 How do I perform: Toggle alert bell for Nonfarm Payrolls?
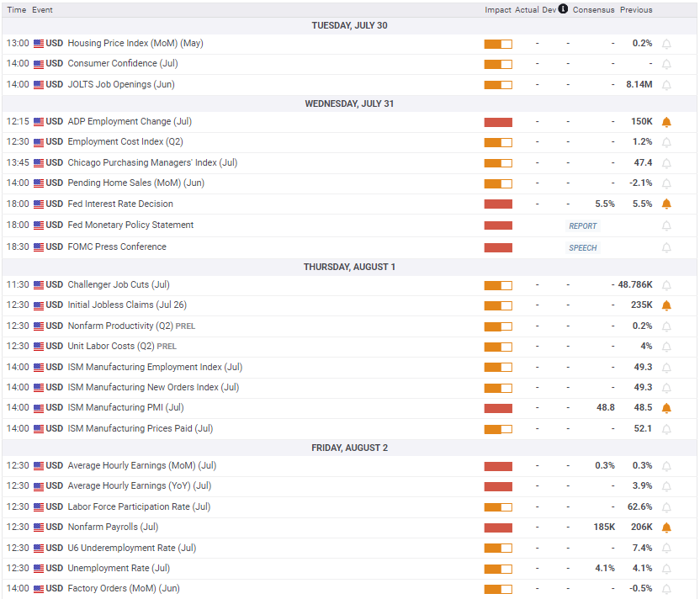click(666, 527)
